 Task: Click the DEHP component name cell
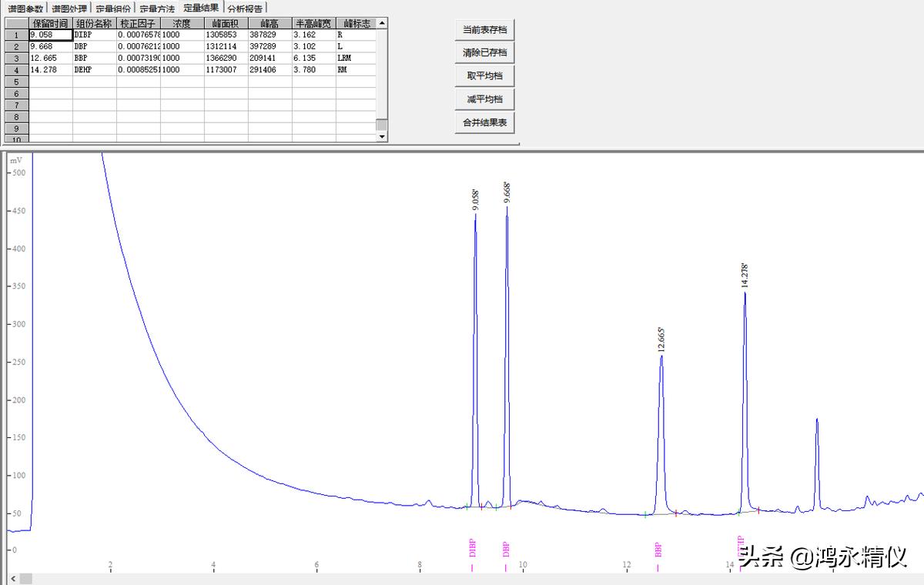click(x=94, y=70)
